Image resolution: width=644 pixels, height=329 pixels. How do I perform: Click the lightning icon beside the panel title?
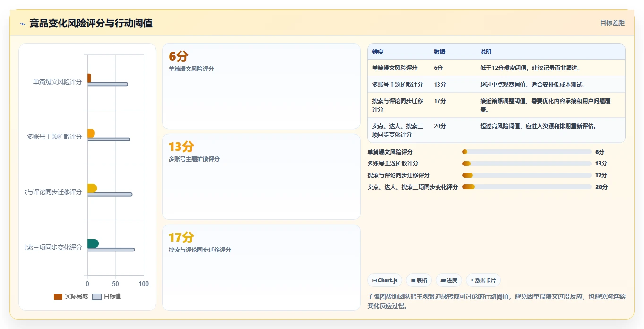pyautogui.click(x=22, y=24)
